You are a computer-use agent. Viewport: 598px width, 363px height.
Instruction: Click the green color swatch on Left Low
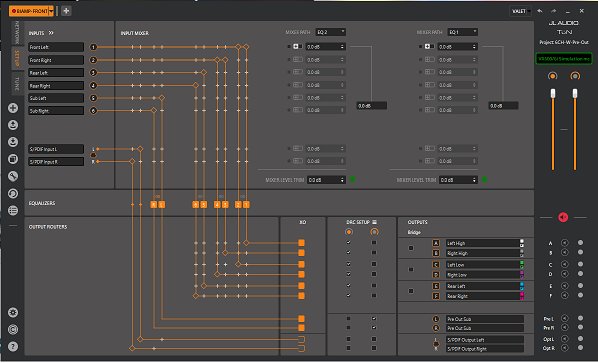[522, 263]
